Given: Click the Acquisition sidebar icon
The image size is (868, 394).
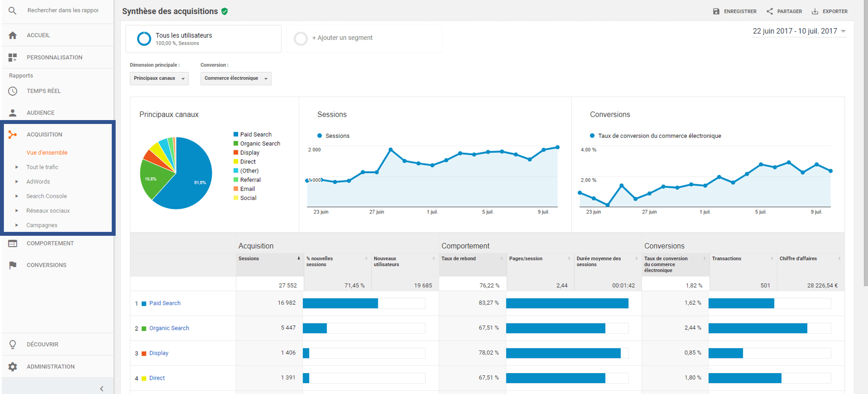Looking at the screenshot, I should 13,134.
